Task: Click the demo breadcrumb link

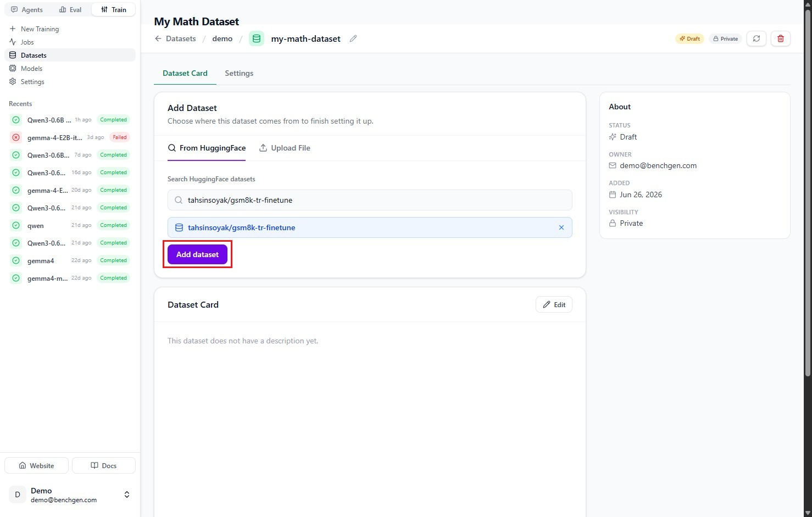Action: tap(223, 38)
